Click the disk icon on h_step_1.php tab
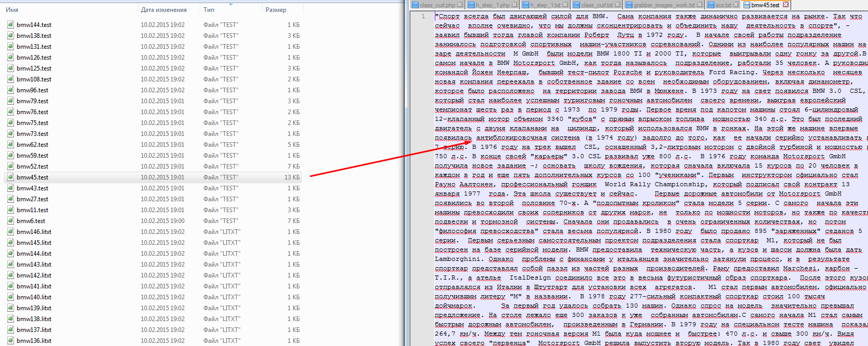 (472, 5)
